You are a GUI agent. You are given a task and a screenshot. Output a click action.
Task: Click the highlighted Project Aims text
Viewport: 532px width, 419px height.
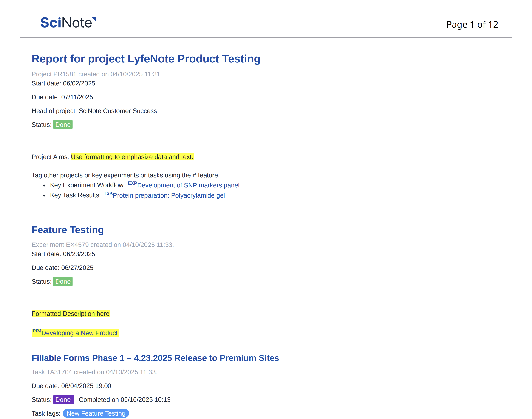(x=132, y=157)
